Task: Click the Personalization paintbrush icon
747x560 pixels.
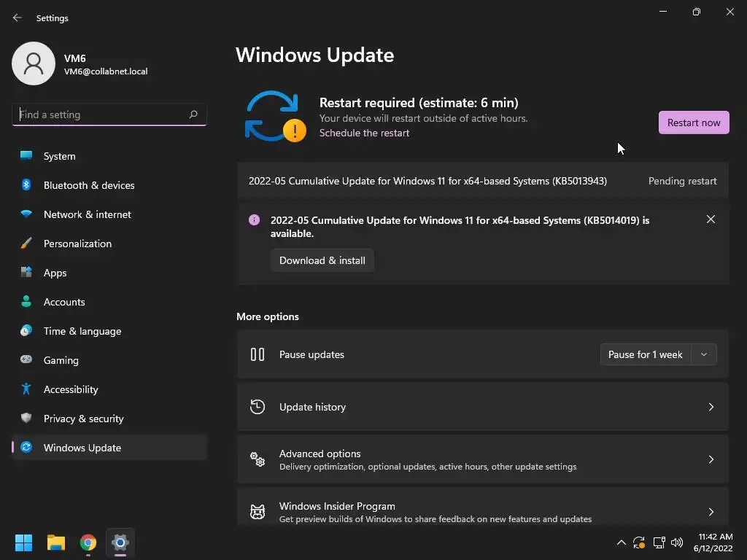Action: (26, 244)
